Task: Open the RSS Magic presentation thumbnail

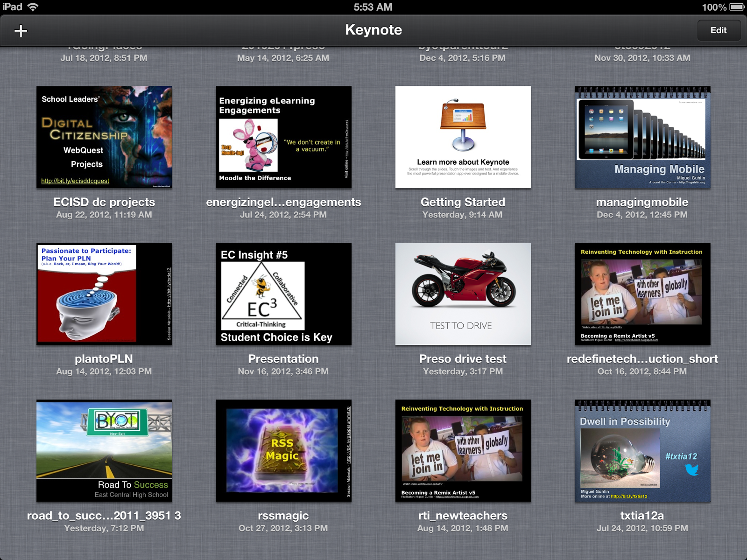Action: click(x=283, y=451)
